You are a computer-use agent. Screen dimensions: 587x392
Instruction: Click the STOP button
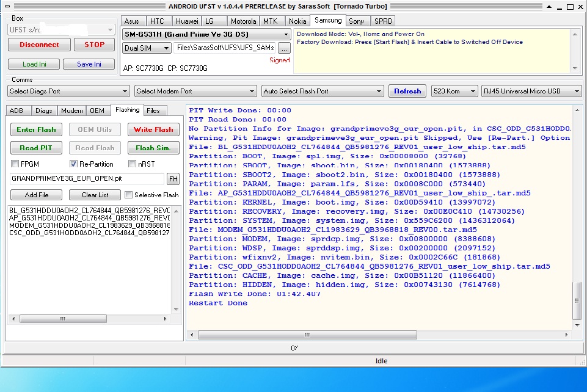pos(94,45)
